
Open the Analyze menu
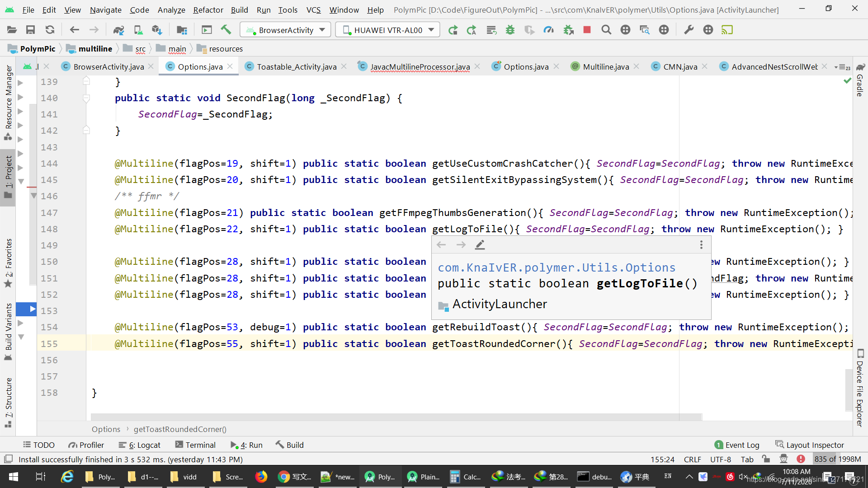[x=171, y=9]
